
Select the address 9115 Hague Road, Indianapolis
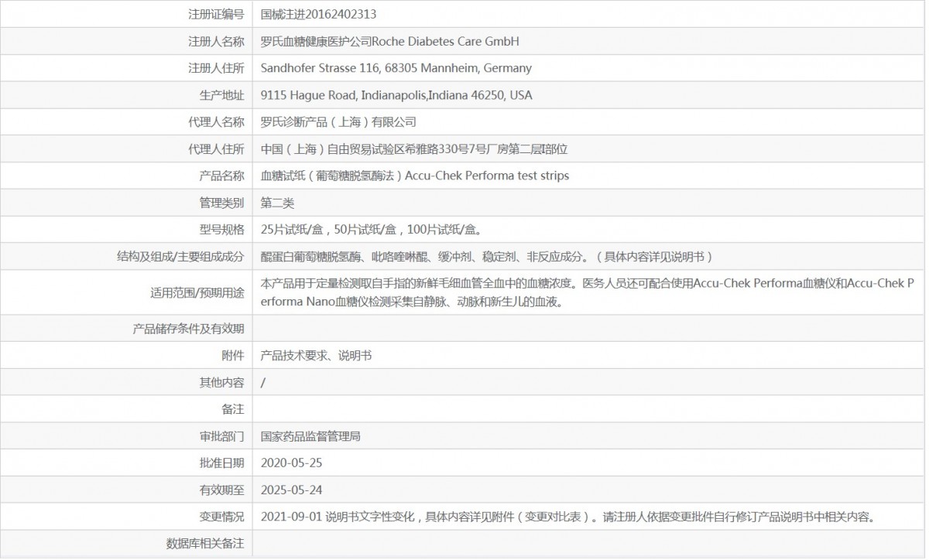(396, 95)
